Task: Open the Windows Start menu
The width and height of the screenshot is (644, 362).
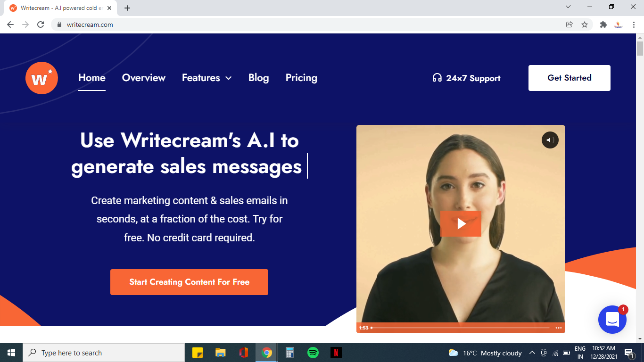Action: [x=11, y=353]
